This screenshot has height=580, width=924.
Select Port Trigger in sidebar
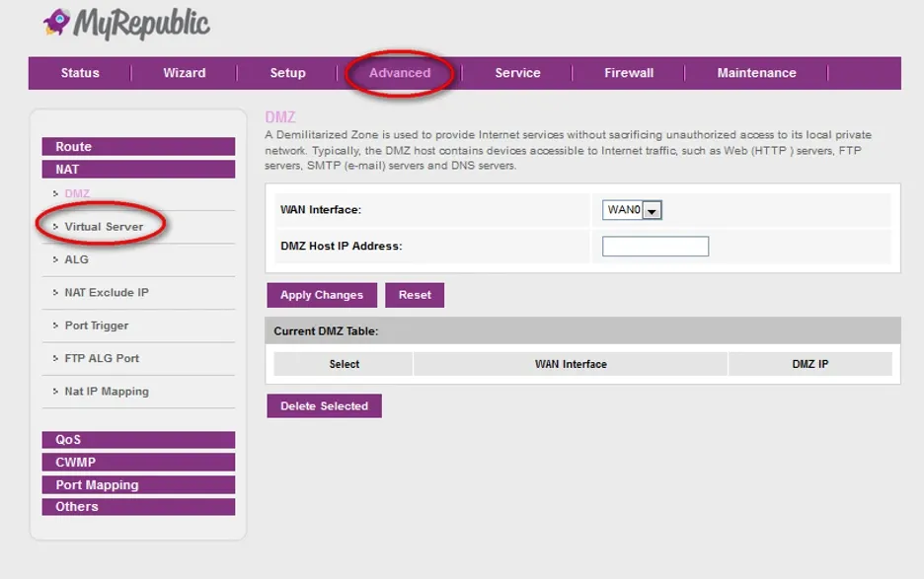pos(96,326)
